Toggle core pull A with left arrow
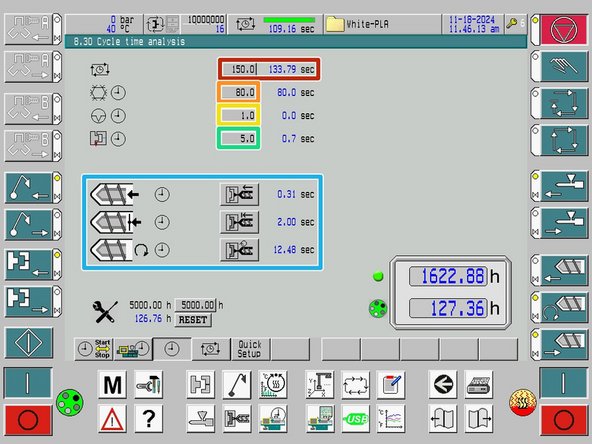592x444 pixels. (29, 29)
